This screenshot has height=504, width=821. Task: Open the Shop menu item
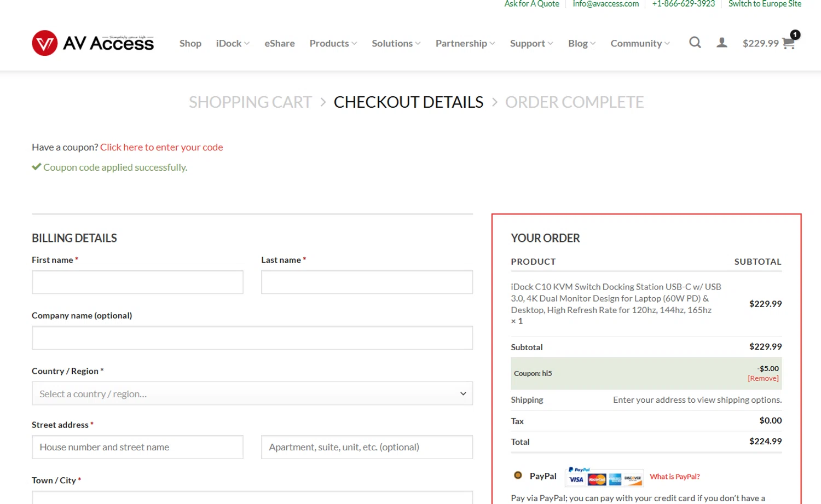(190, 43)
